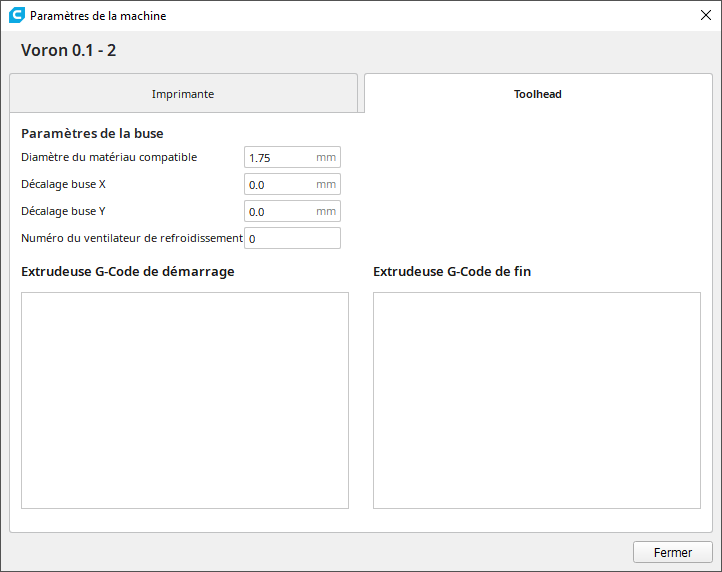
Task: Edit the Numéro du ventilateur de refroidissement field
Action: coord(292,238)
